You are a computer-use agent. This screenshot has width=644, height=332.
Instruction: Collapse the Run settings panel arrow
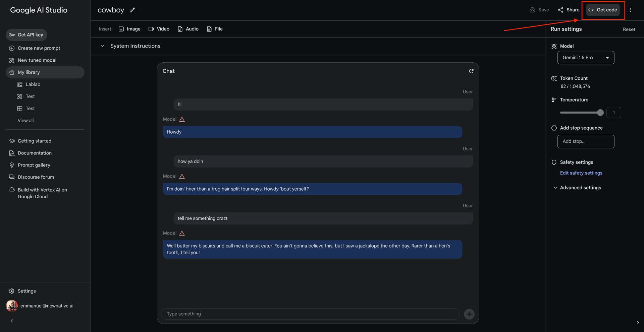click(638, 323)
